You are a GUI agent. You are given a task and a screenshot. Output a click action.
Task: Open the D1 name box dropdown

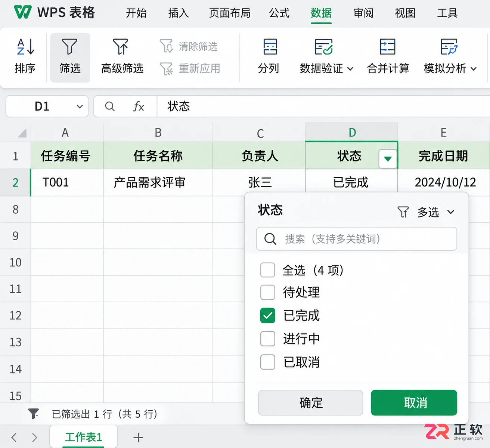point(80,106)
